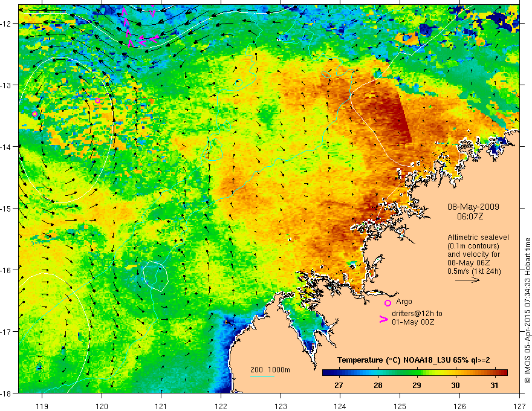Click the 'Altimetric sealevel' text
The image size is (532, 411).
[478, 238]
